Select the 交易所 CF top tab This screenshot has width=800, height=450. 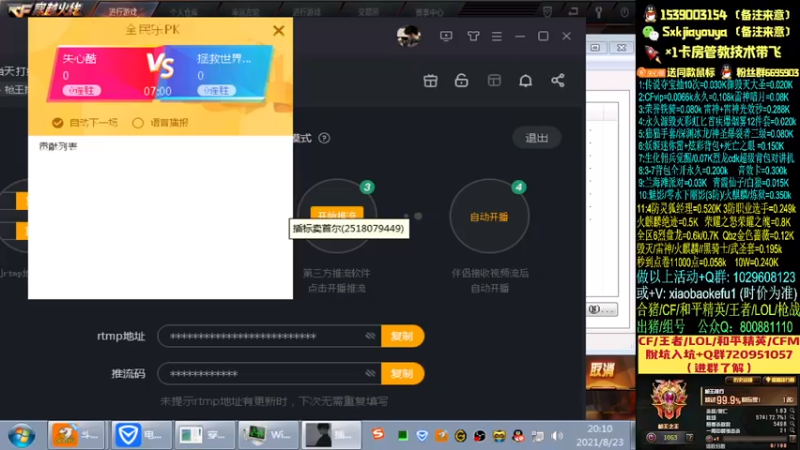coord(368,12)
